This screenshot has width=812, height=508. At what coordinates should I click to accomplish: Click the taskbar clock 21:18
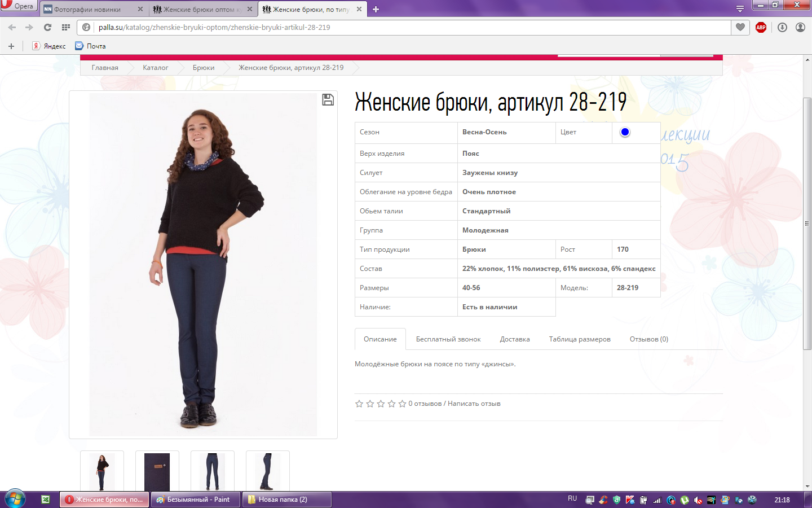click(782, 500)
